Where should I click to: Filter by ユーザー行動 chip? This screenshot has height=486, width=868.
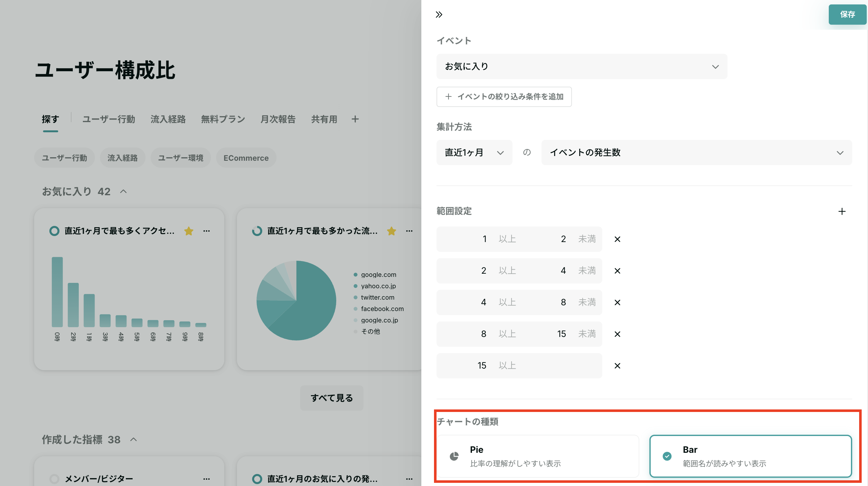[x=64, y=158]
